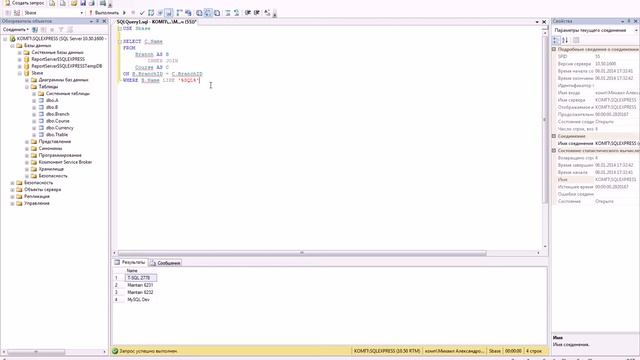Viewport: 640px width, 360px height.
Task: Collapse the Базы данных folder
Action: click(x=12, y=46)
